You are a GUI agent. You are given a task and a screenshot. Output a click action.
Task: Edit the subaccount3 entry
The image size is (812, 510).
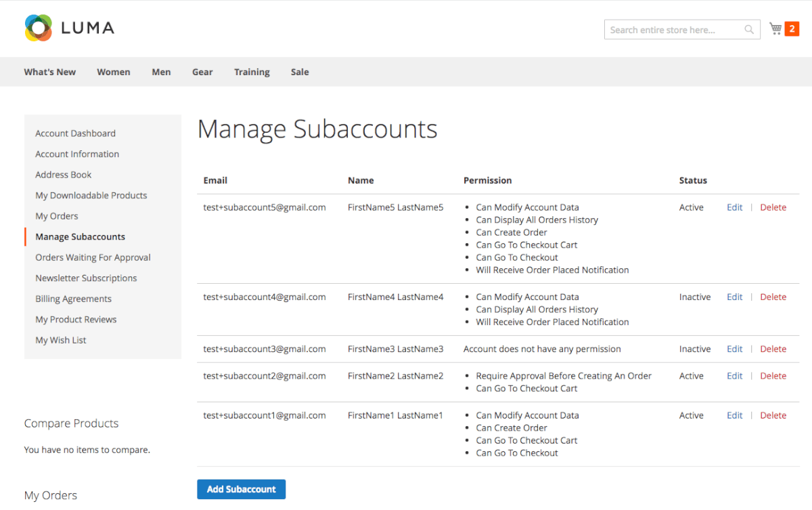pos(734,349)
